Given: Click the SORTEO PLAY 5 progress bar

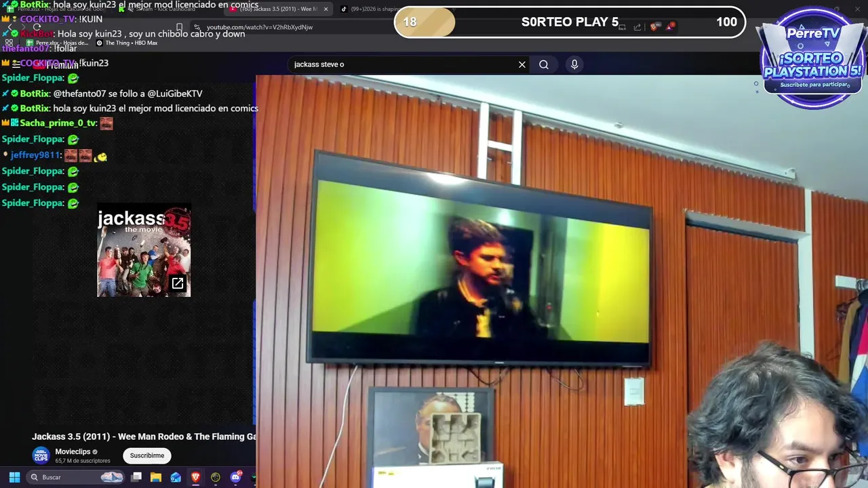Looking at the screenshot, I should pyautogui.click(x=570, y=22).
